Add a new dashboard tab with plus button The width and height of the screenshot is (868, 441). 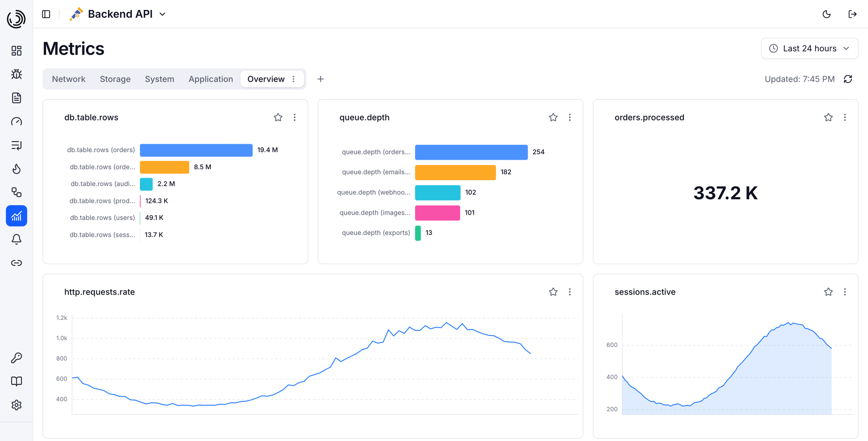point(321,79)
